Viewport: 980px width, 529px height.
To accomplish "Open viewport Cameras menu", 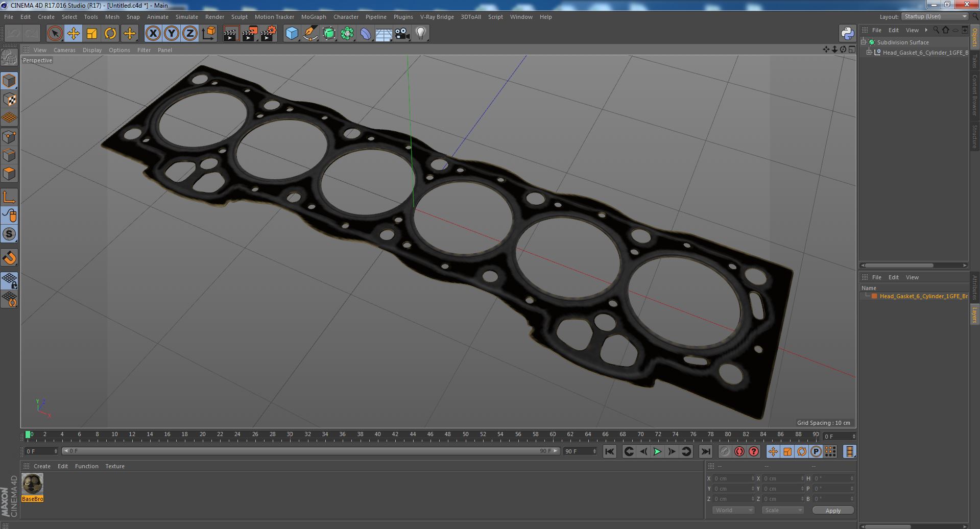I will tap(64, 50).
